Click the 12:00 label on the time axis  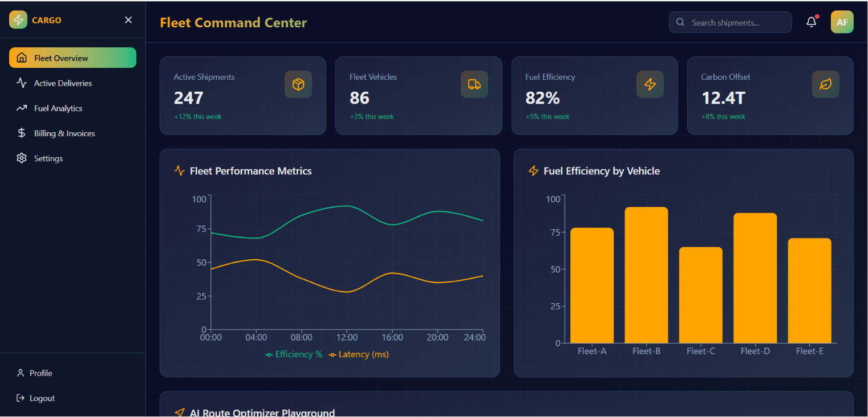click(x=347, y=337)
